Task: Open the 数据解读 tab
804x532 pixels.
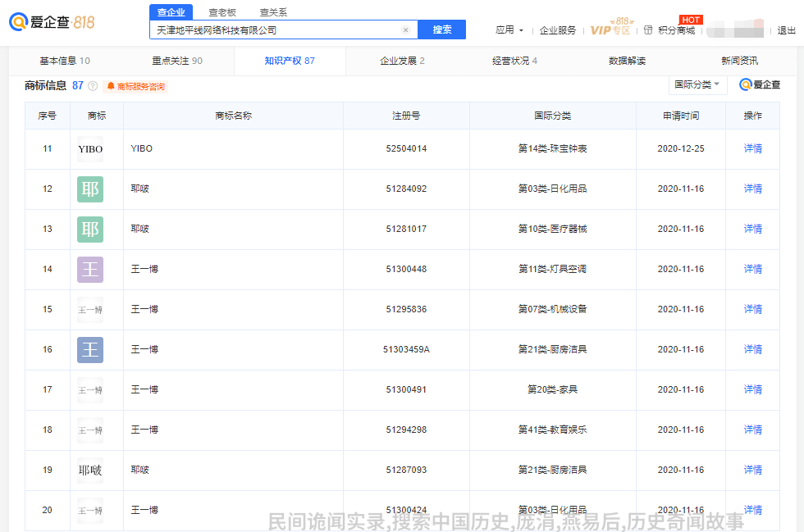Action: click(x=627, y=61)
